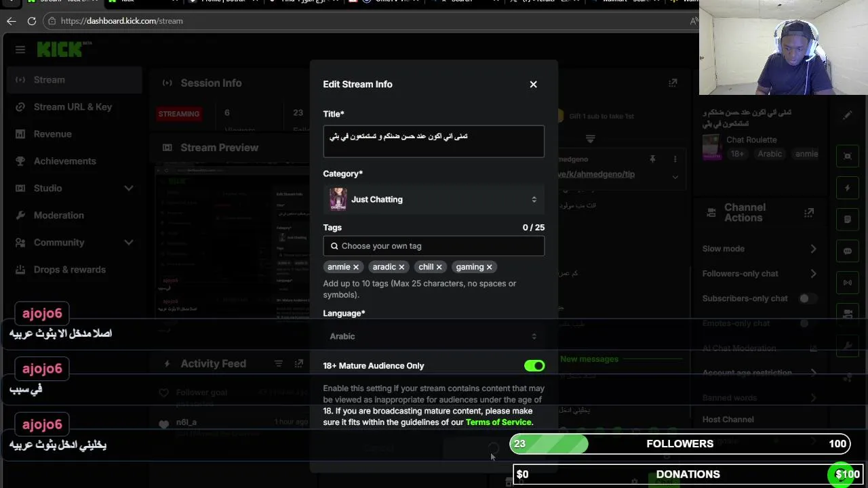Screen dimensions: 868x488
Task: Pop out the Activity Feed panel
Action: pos(298,364)
